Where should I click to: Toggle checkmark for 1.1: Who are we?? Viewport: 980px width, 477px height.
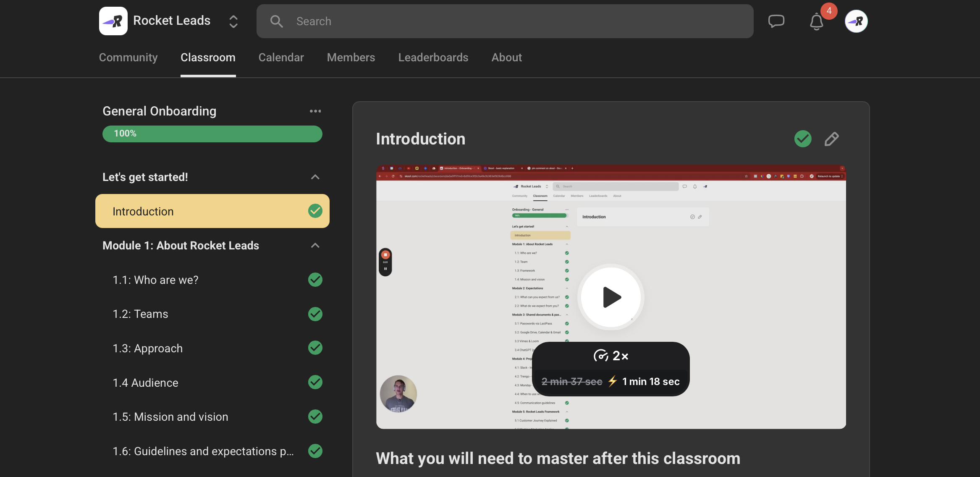pyautogui.click(x=315, y=280)
